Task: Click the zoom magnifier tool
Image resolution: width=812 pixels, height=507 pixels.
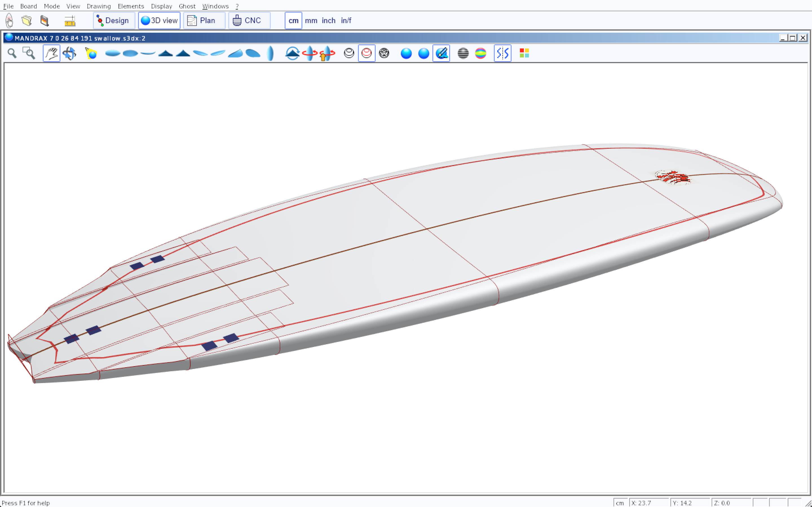Action: coord(12,53)
